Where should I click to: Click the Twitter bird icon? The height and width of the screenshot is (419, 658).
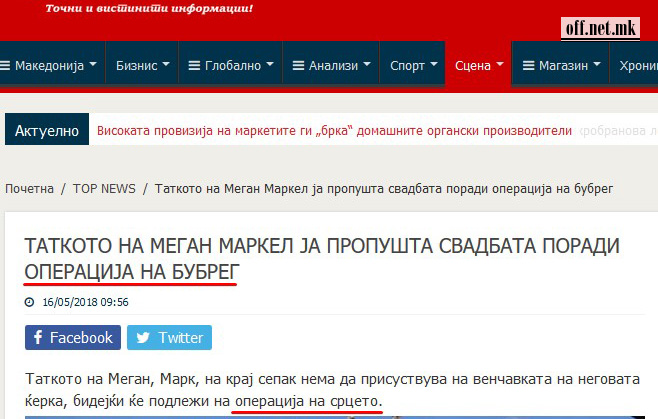click(x=143, y=338)
